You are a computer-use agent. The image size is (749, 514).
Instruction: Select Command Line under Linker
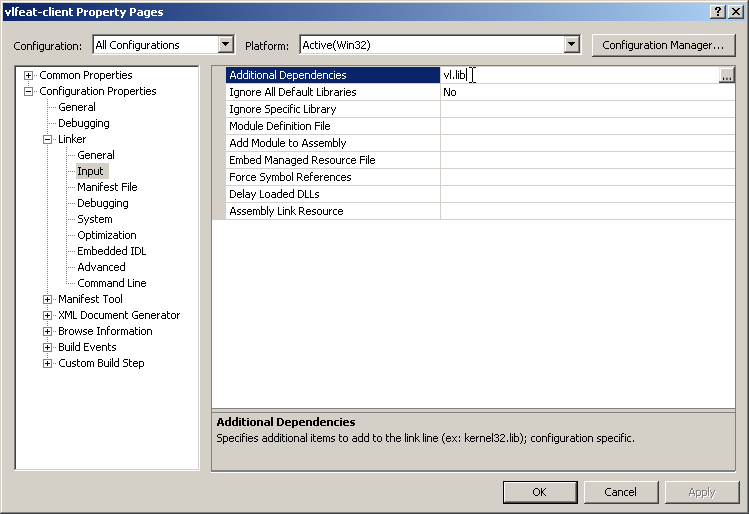tap(111, 283)
